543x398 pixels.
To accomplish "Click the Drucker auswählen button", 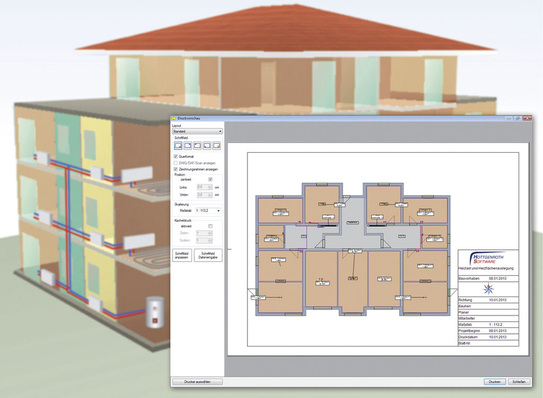I will click(197, 382).
